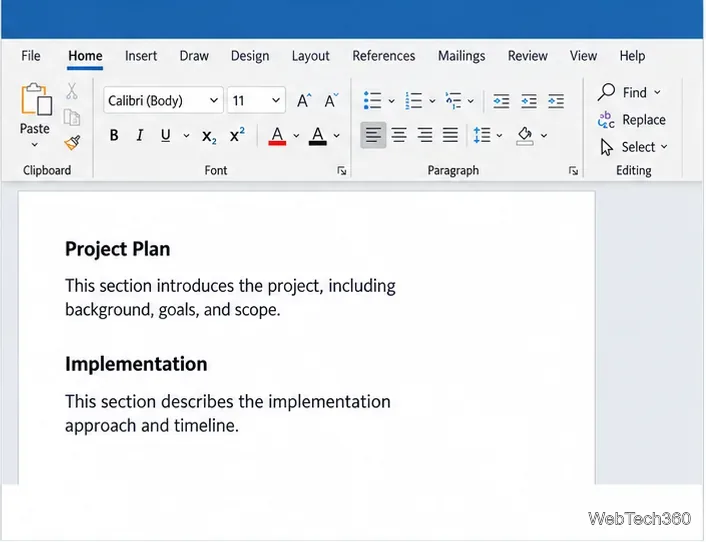Expand the Paste options arrow
Viewport: 706px width, 542px height.
pyautogui.click(x=35, y=145)
